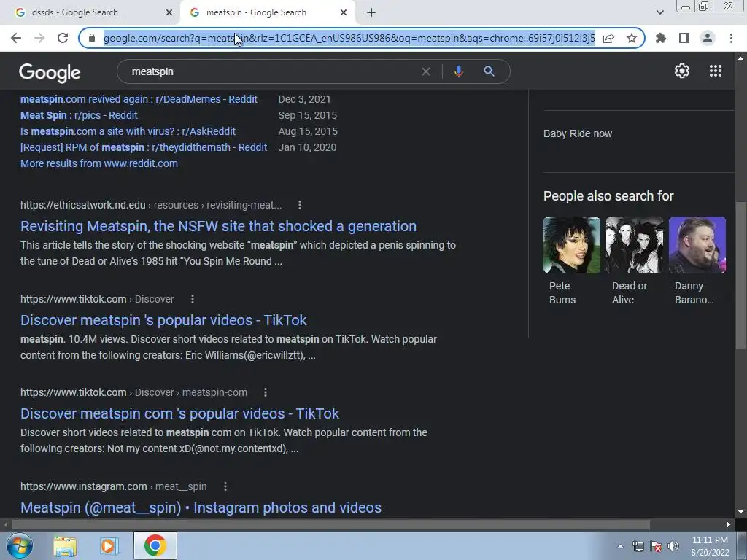The image size is (747, 560).
Task: Open options for ethicsatwork.nd.edu result
Action: (x=300, y=205)
